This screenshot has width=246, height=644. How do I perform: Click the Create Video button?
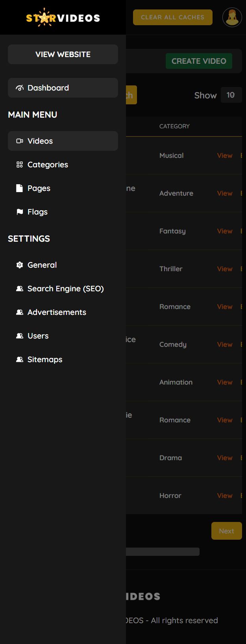[199, 61]
